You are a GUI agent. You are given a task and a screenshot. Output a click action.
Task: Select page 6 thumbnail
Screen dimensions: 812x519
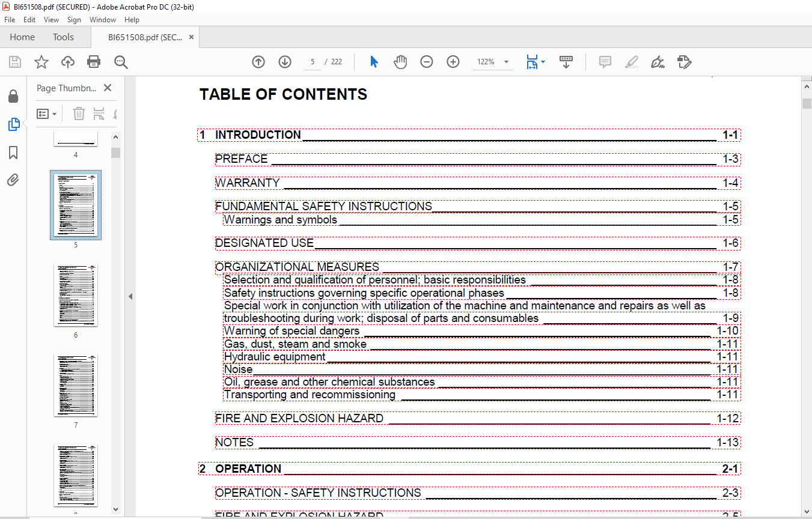click(x=76, y=295)
